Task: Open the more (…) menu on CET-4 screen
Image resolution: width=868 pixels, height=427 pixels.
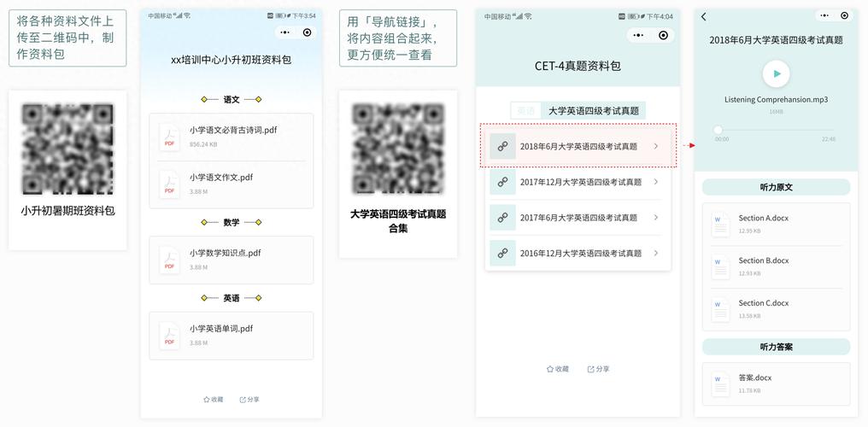Action: 637,35
